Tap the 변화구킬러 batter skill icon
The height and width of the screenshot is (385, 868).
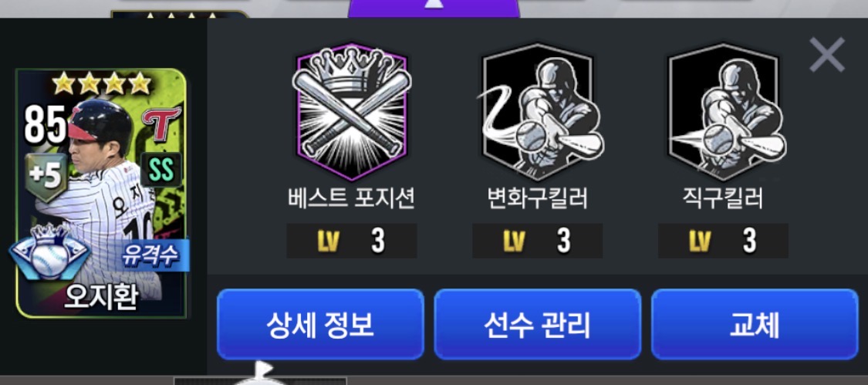click(538, 111)
